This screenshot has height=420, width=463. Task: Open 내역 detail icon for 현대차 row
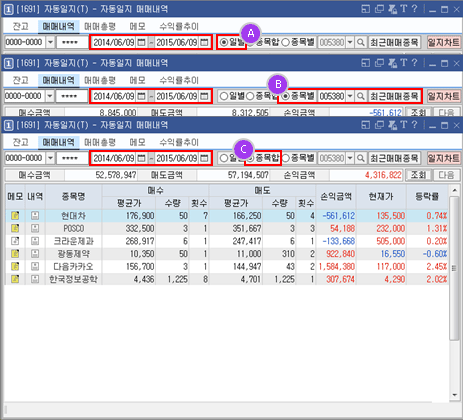[35, 216]
